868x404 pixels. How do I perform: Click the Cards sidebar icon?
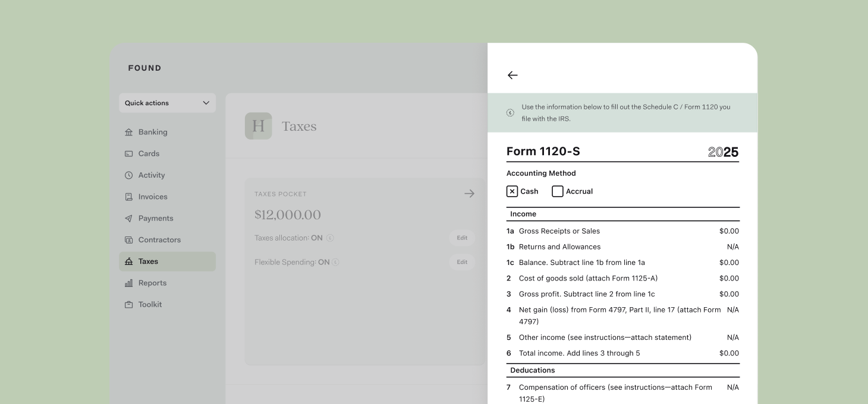tap(128, 153)
